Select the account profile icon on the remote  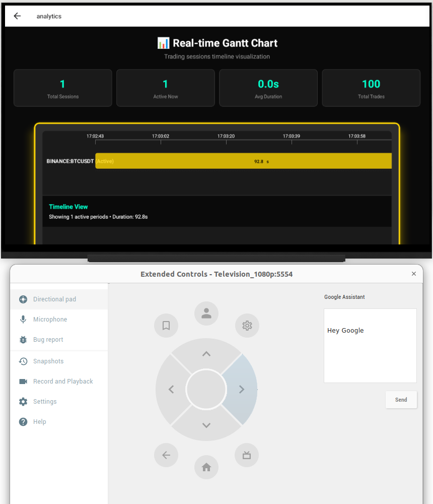pos(206,313)
